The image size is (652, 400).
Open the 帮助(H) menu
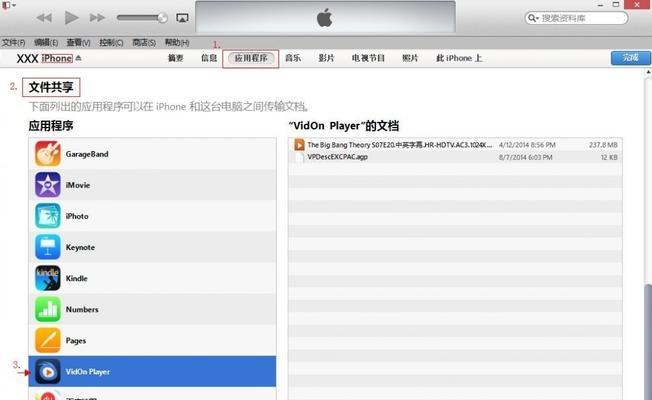[x=177, y=42]
